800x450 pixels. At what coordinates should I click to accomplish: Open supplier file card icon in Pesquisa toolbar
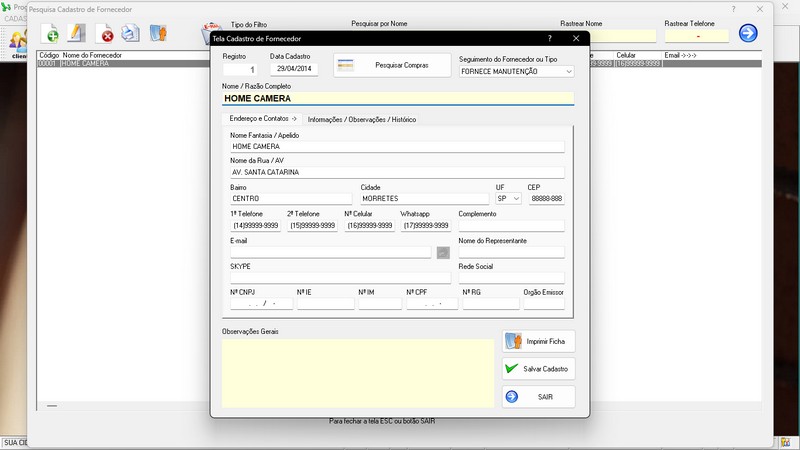[x=158, y=33]
